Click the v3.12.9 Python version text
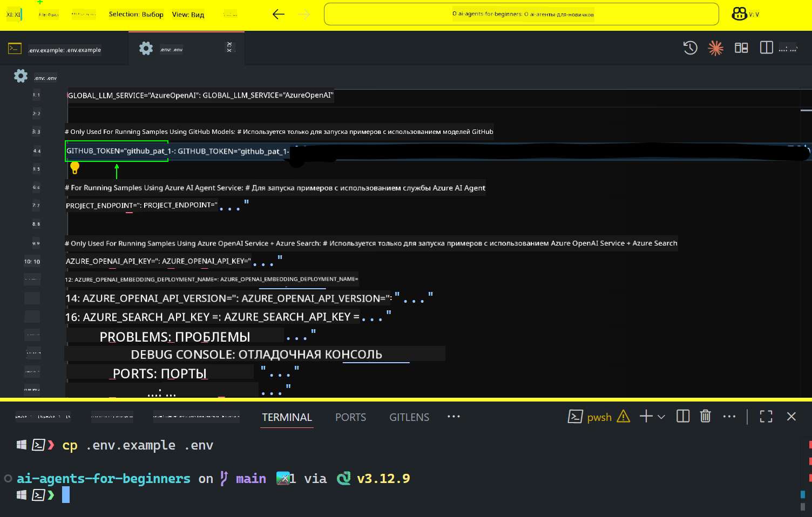This screenshot has height=517, width=812. [x=383, y=479]
